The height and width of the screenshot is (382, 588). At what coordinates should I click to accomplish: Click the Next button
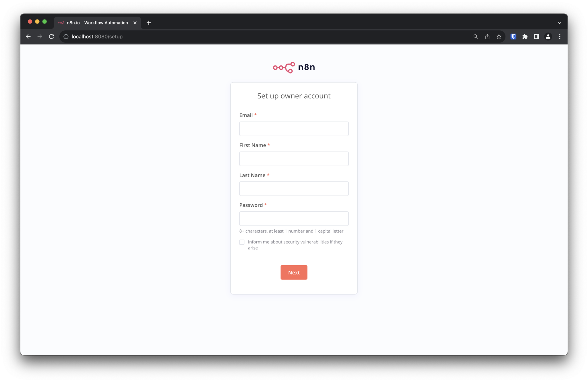294,272
